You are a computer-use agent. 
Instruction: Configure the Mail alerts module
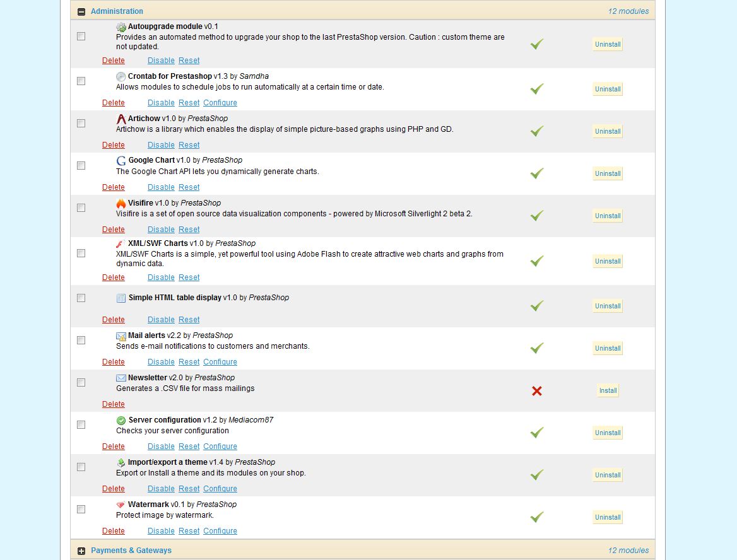pyautogui.click(x=220, y=362)
